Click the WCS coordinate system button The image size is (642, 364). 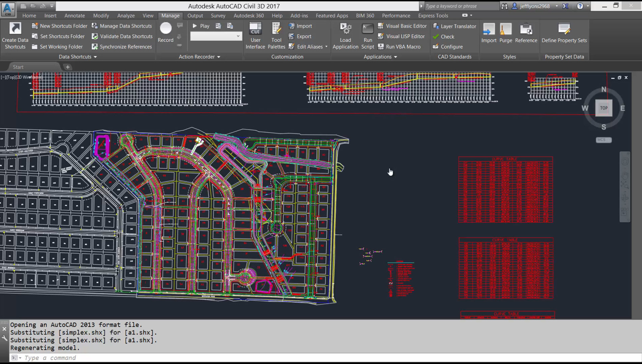(x=604, y=140)
